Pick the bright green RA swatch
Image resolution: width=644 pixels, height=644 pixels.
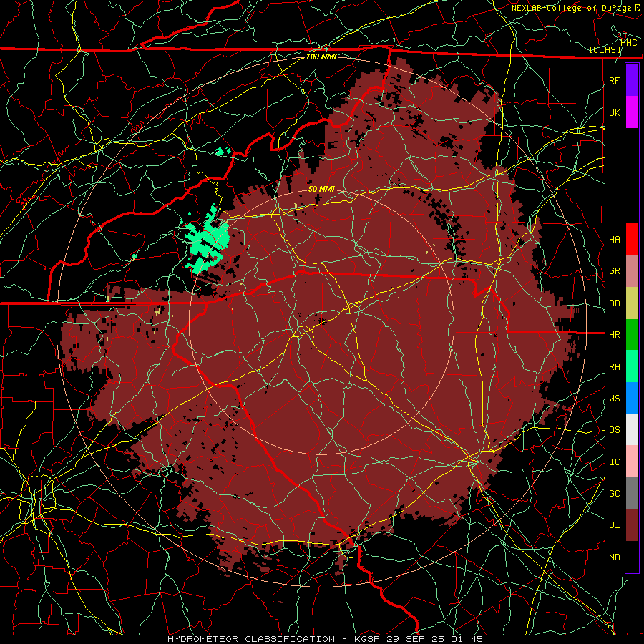click(632, 366)
